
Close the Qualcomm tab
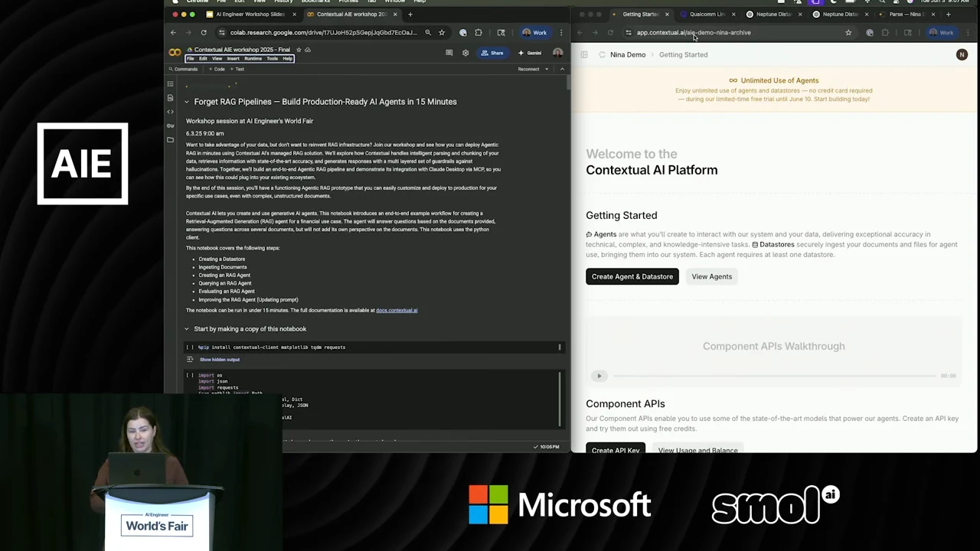733,14
